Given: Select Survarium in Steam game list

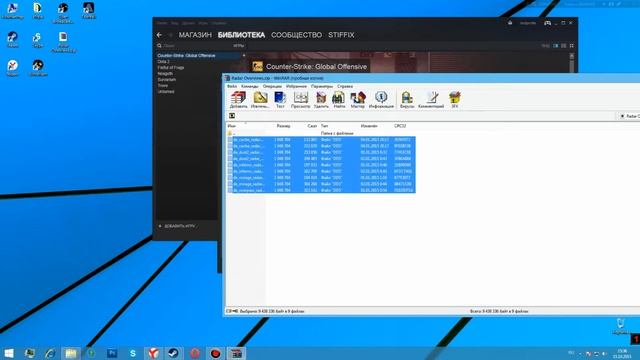Looking at the screenshot, I should pyautogui.click(x=167, y=80).
